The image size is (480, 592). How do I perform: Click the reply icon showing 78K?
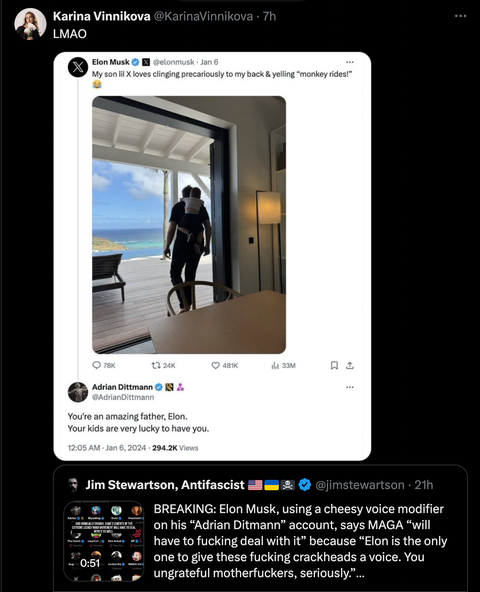point(97,365)
